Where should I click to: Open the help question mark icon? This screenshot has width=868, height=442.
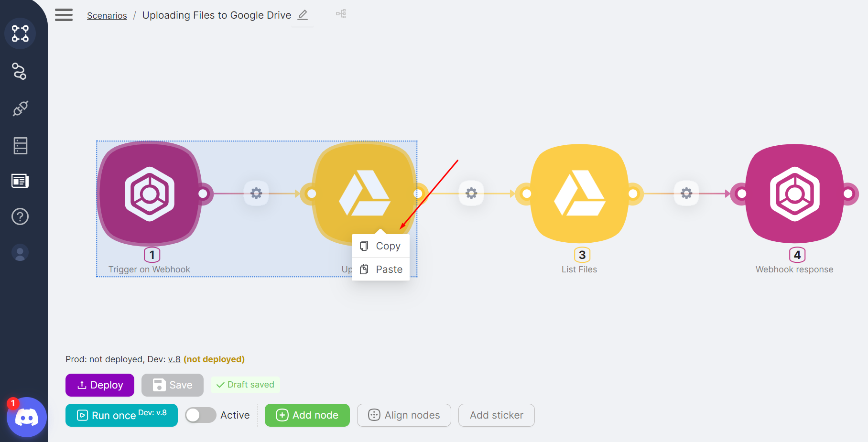20,216
